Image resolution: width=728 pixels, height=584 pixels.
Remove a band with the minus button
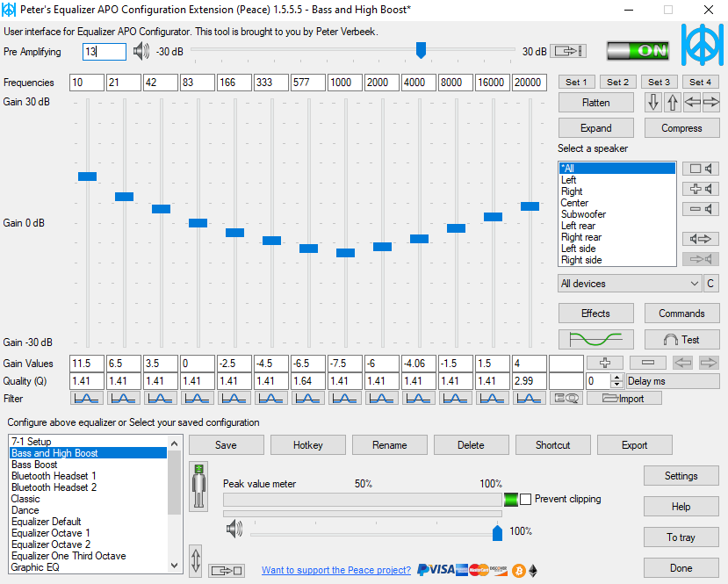point(648,363)
